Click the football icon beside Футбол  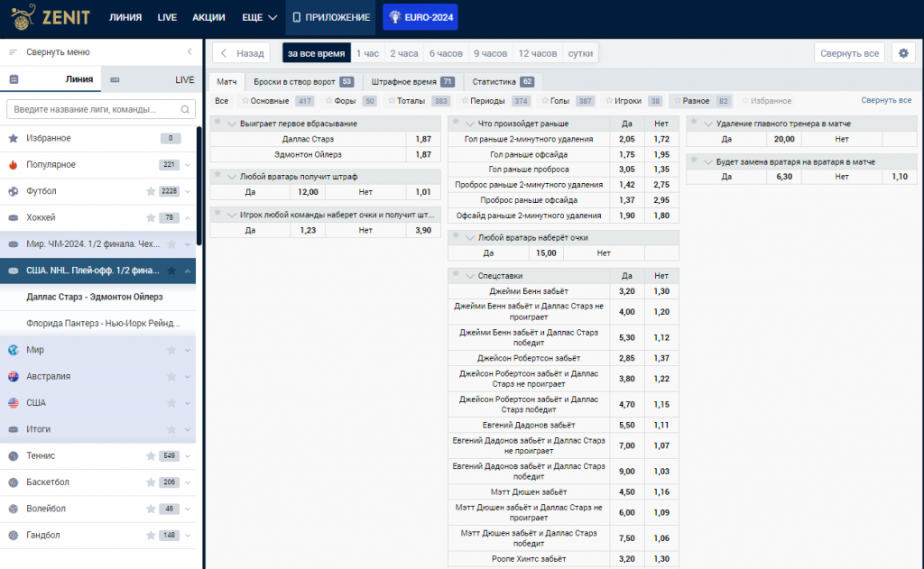pyautogui.click(x=13, y=191)
